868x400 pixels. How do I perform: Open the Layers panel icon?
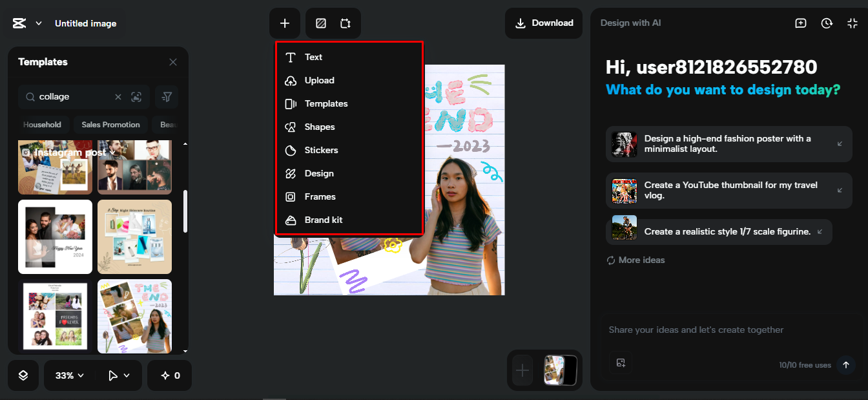[23, 375]
